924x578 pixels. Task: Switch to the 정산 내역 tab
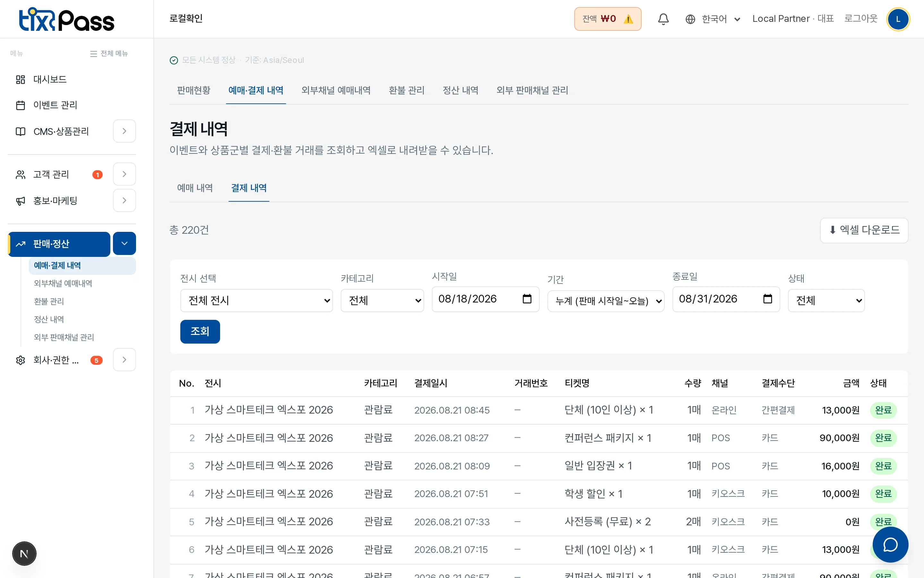[460, 91]
